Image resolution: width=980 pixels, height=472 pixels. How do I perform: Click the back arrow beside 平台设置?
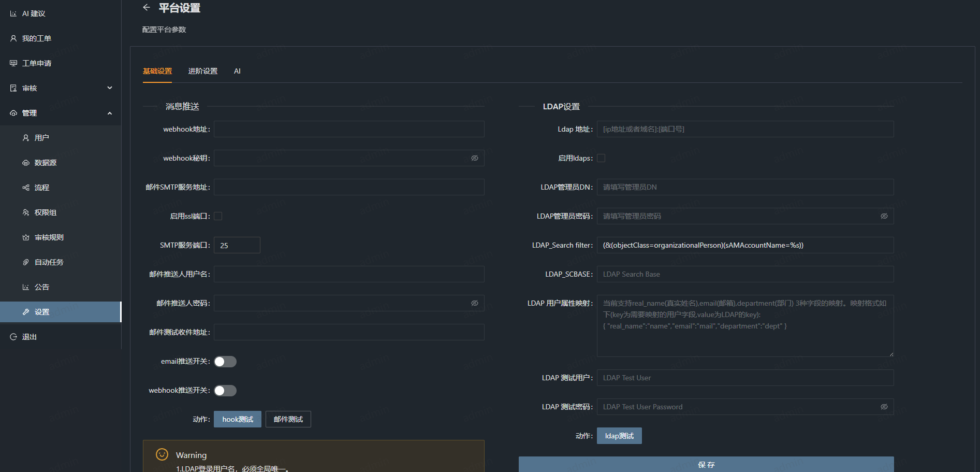pos(147,7)
